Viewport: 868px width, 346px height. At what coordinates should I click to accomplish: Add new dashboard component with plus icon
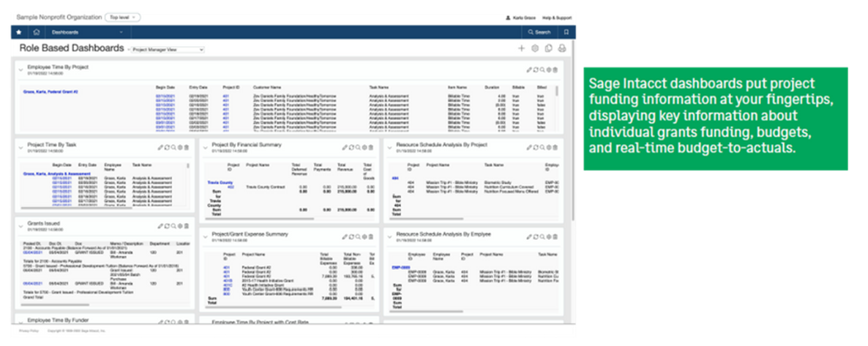click(521, 49)
